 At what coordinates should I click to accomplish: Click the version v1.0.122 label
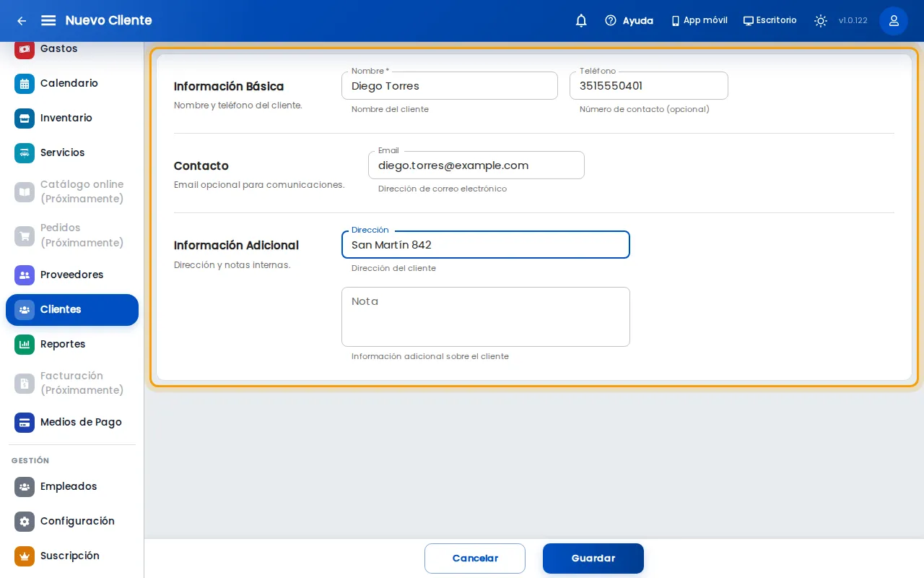(x=853, y=21)
